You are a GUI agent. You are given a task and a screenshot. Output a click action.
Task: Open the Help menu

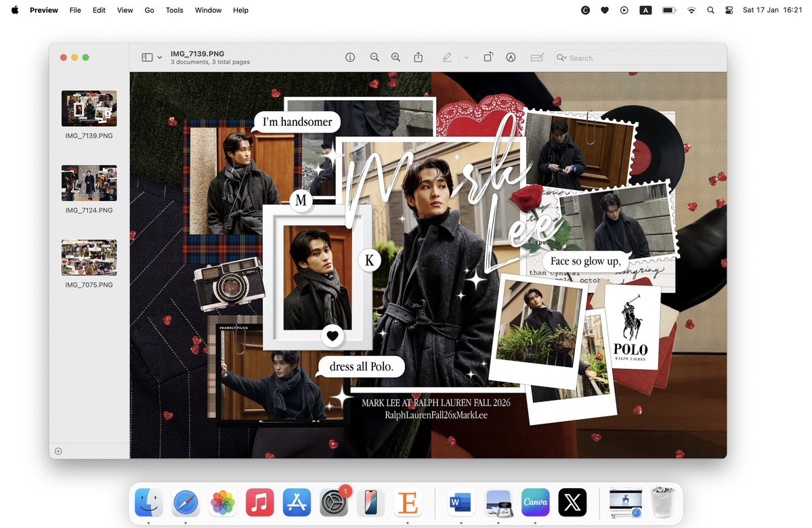(240, 10)
